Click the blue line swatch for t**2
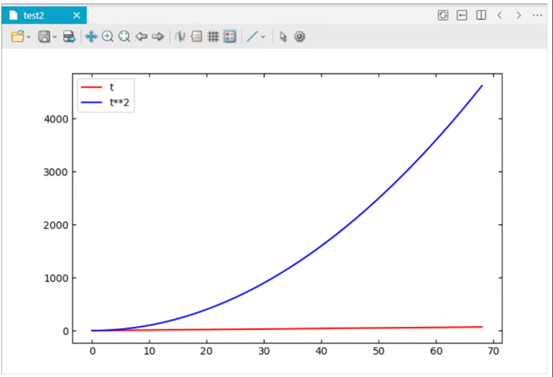 coord(91,103)
